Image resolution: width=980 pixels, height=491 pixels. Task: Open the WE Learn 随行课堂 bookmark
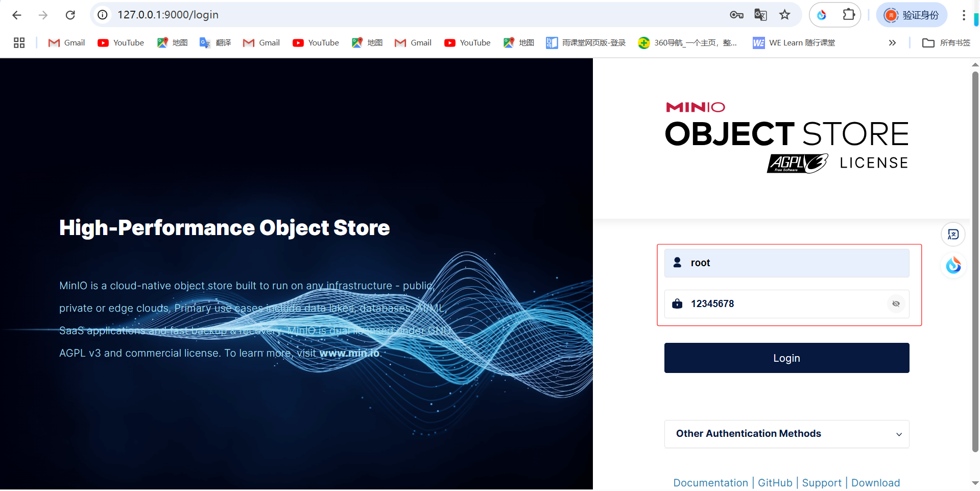794,43
